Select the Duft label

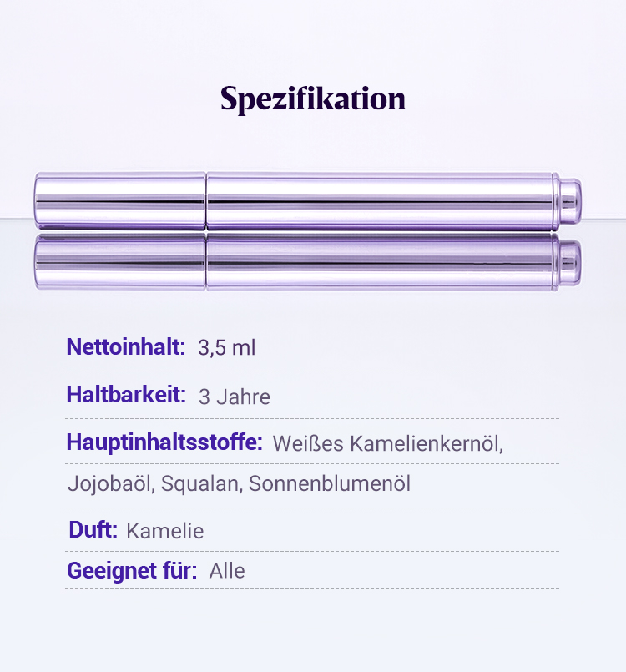pos(92,530)
